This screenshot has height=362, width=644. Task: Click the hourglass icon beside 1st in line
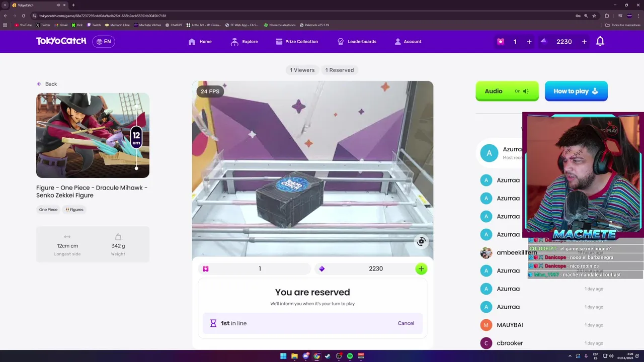point(213,323)
